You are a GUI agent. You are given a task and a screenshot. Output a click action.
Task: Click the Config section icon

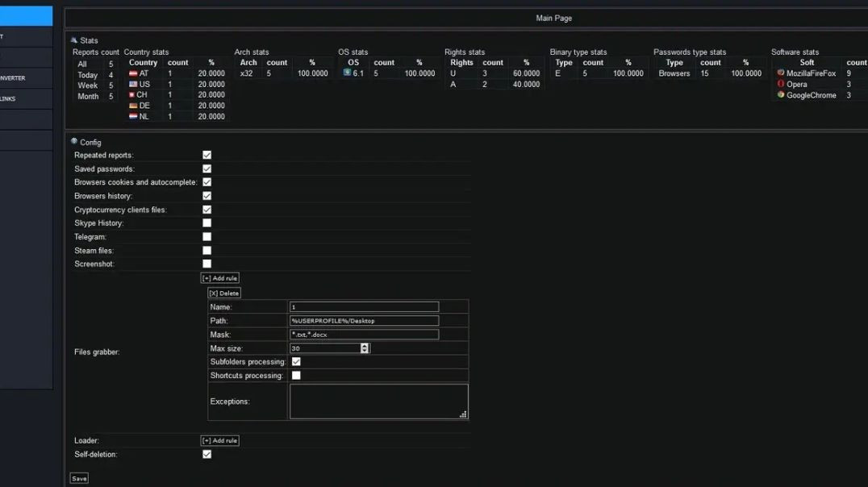(x=73, y=141)
